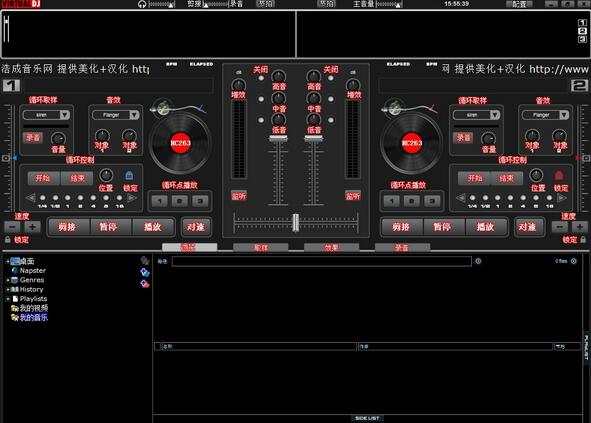Set deck 2 loop length to 1/2 beat
Screen dimensions: 591x423
click(485, 198)
